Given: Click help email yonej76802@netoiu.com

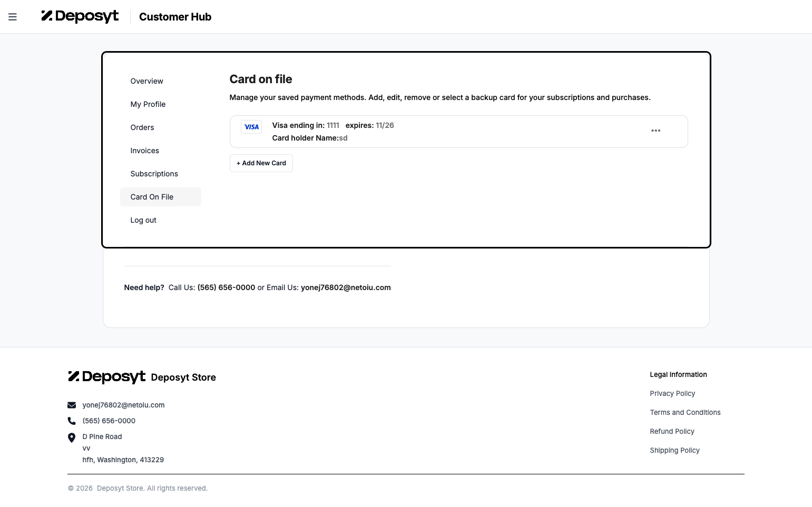Looking at the screenshot, I should point(346,287).
